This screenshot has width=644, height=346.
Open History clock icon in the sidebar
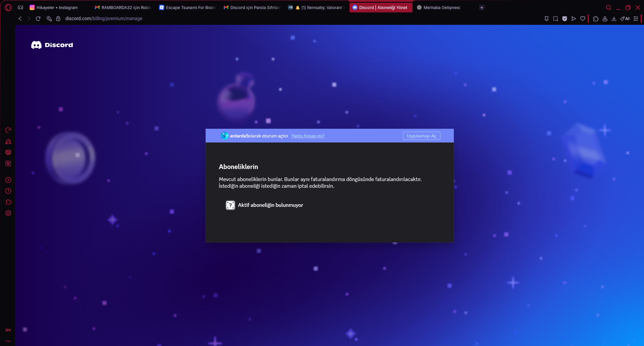tap(8, 191)
